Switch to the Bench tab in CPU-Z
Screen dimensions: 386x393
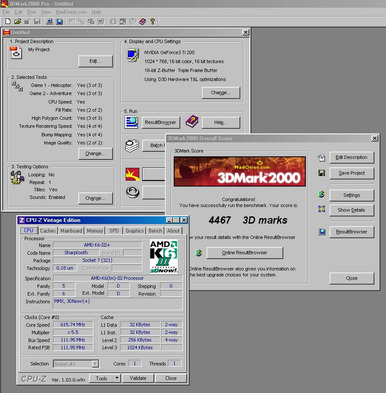155,231
